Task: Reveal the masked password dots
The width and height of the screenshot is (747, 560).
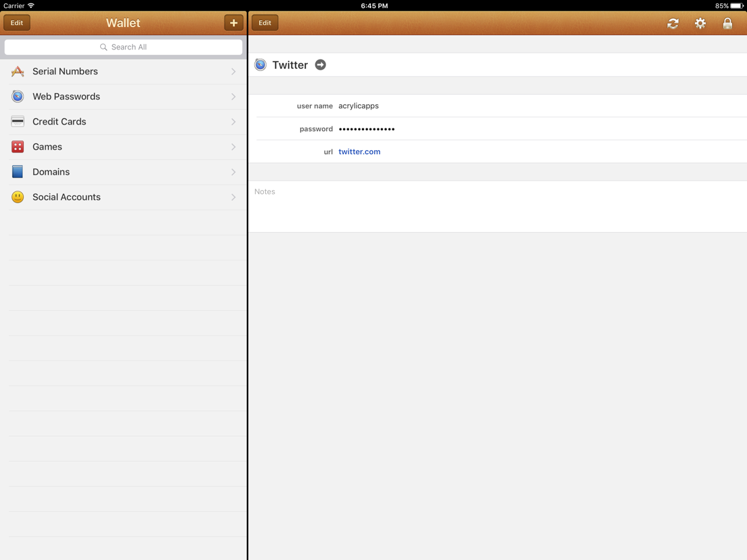Action: (x=366, y=129)
